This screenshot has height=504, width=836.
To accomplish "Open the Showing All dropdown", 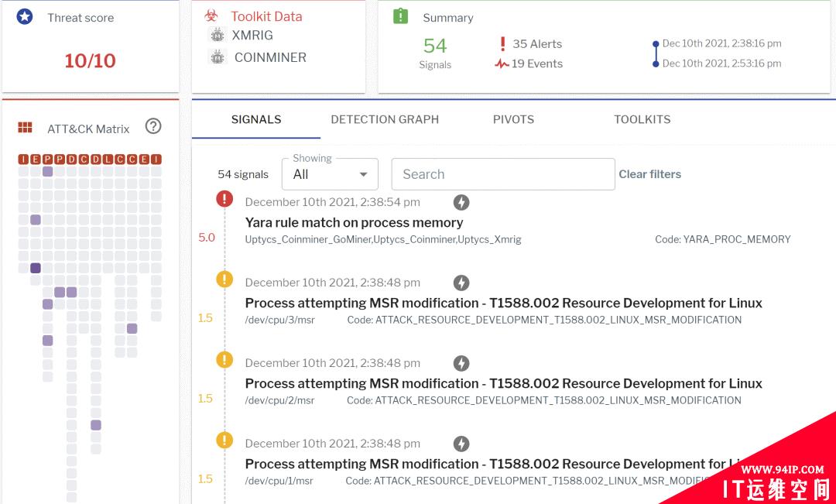I will 330,174.
